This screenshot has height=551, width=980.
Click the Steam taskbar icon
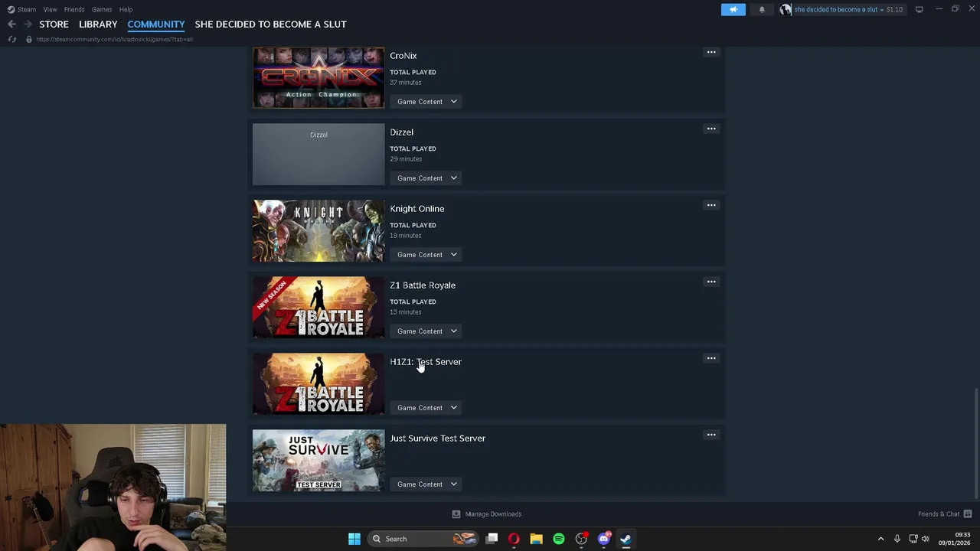626,539
